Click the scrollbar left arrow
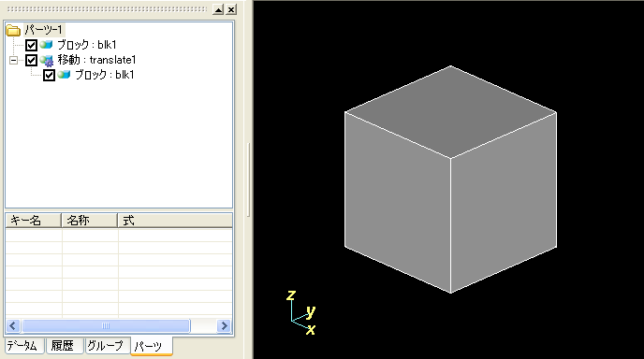The height and width of the screenshot is (359, 644). coord(13,325)
